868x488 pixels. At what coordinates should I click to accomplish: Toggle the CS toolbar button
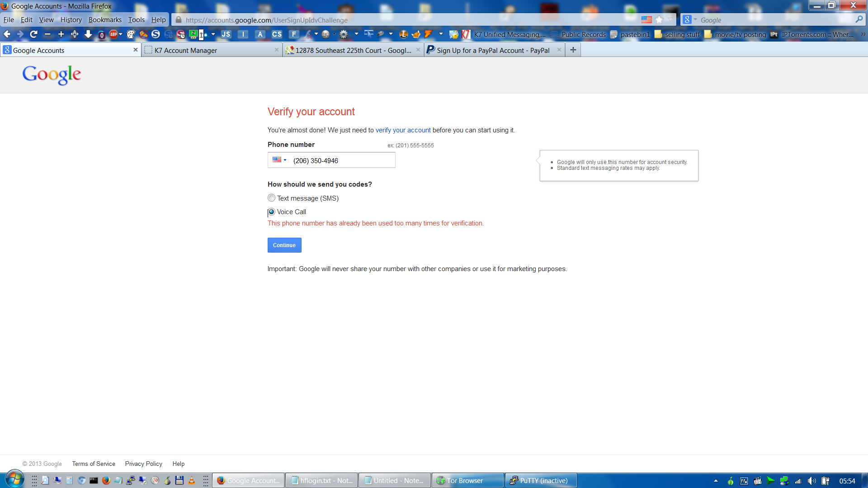(x=277, y=34)
